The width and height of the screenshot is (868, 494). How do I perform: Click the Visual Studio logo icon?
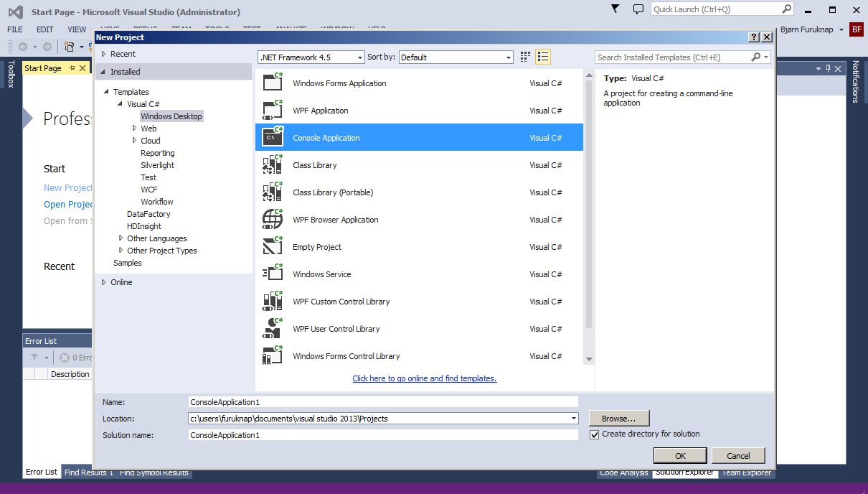pyautogui.click(x=16, y=12)
